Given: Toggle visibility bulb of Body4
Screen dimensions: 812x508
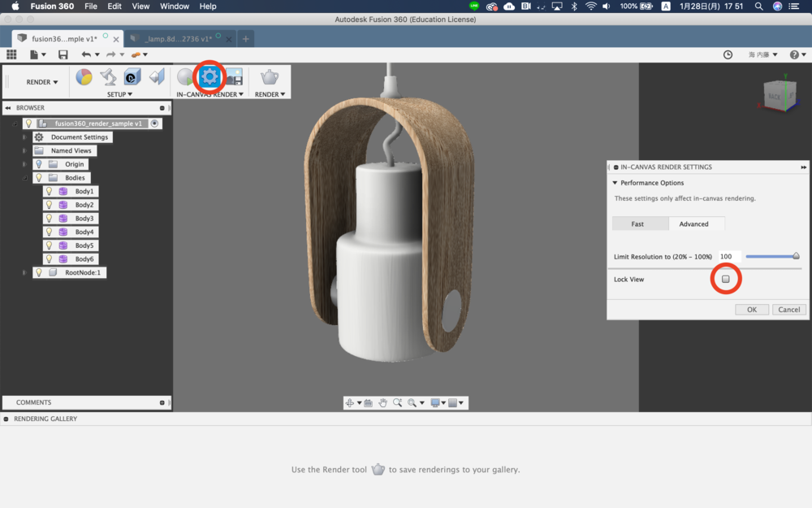Looking at the screenshot, I should [x=50, y=232].
